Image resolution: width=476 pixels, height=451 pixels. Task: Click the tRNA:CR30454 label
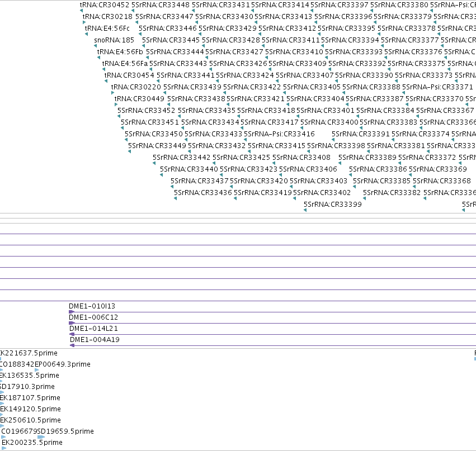[129, 75]
